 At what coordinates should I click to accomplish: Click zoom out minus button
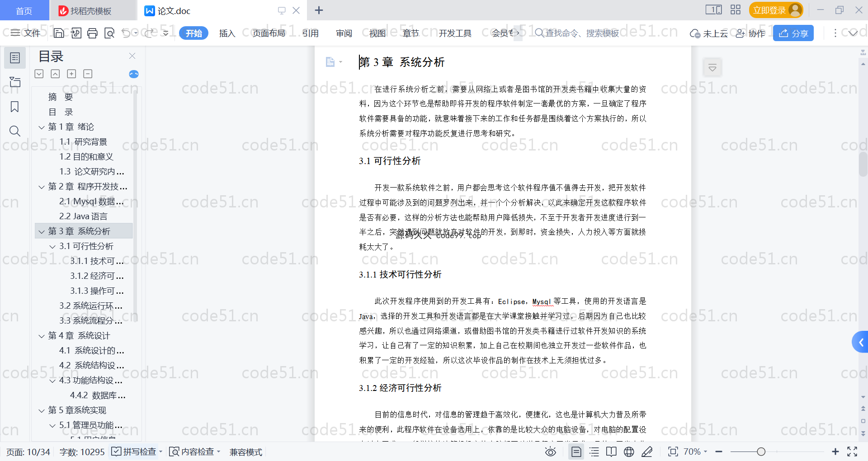point(719,452)
